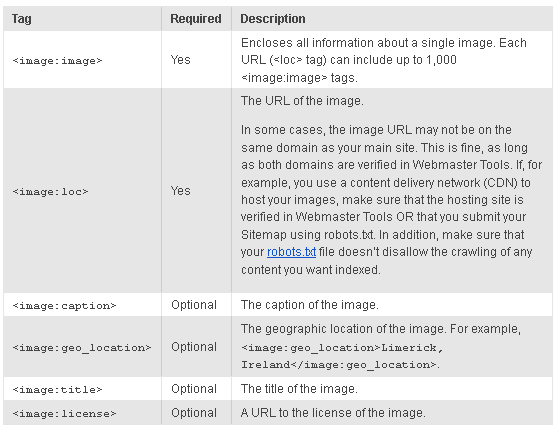
Task: Click Yes in the image:loc row
Action: click(x=180, y=191)
